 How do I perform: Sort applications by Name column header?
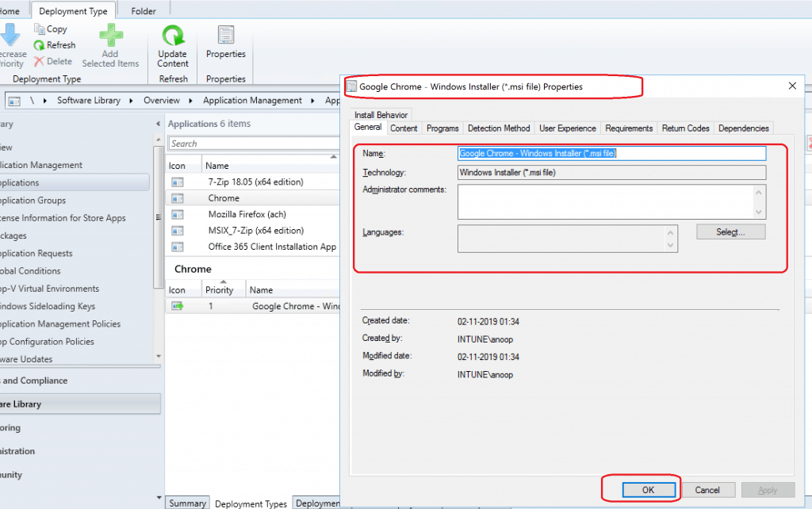click(270, 166)
